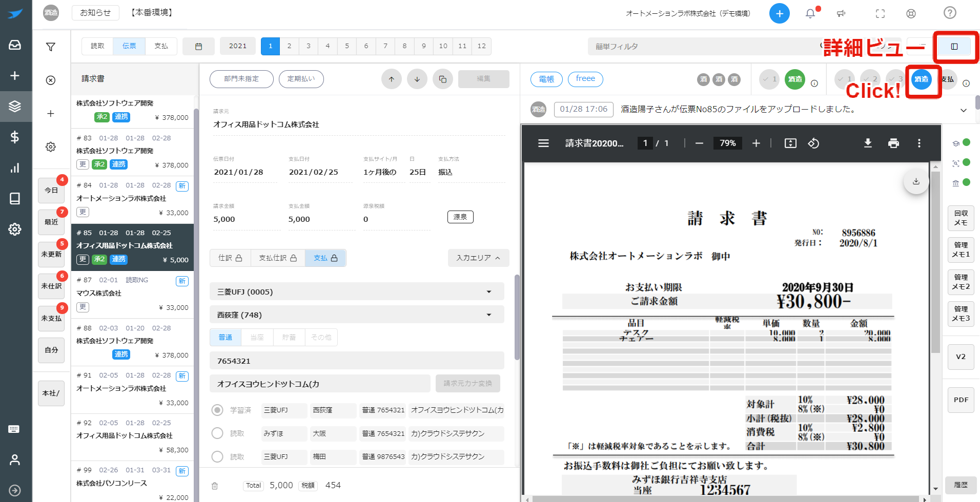Set account type to 貯蓄
The image size is (980, 502).
click(x=289, y=338)
